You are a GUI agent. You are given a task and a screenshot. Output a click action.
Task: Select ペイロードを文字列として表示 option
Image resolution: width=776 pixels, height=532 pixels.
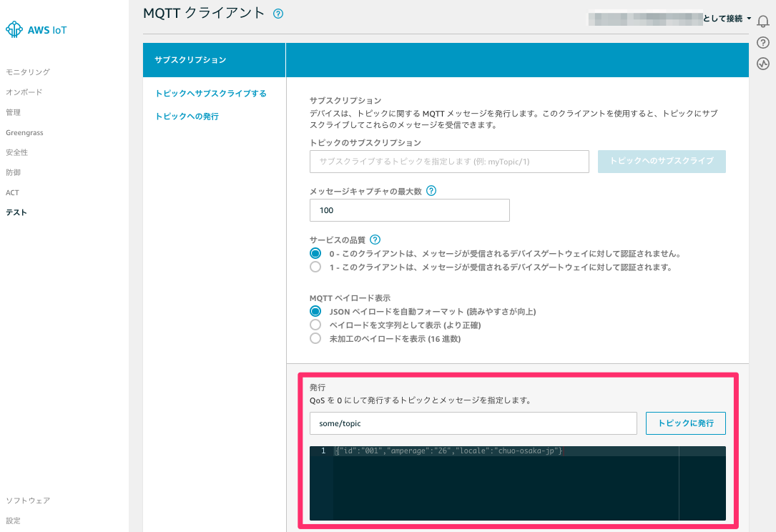click(315, 324)
